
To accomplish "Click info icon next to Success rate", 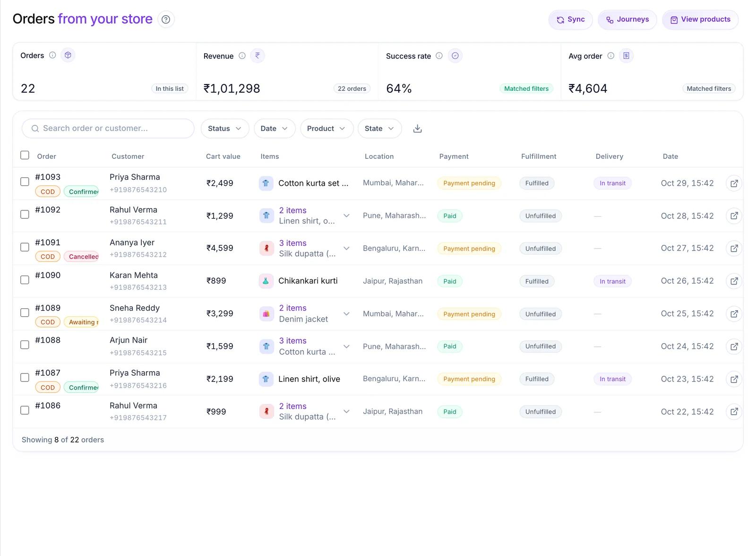I will 439,56.
